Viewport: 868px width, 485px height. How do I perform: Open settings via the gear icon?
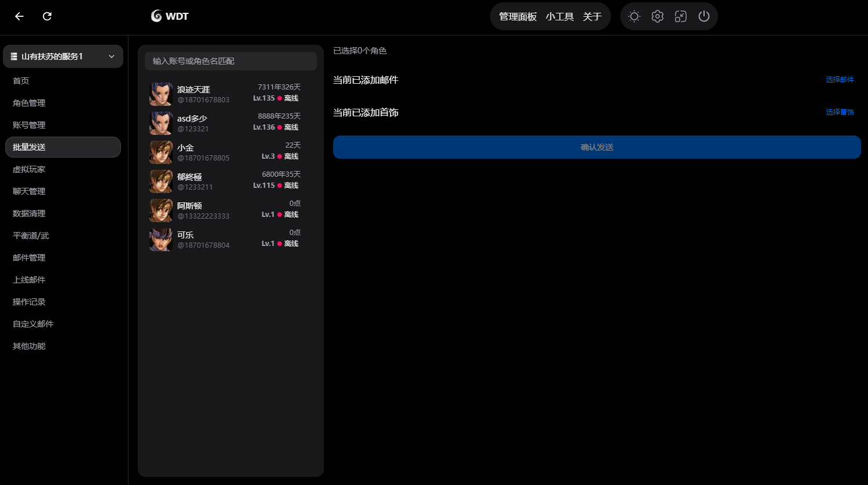point(658,16)
